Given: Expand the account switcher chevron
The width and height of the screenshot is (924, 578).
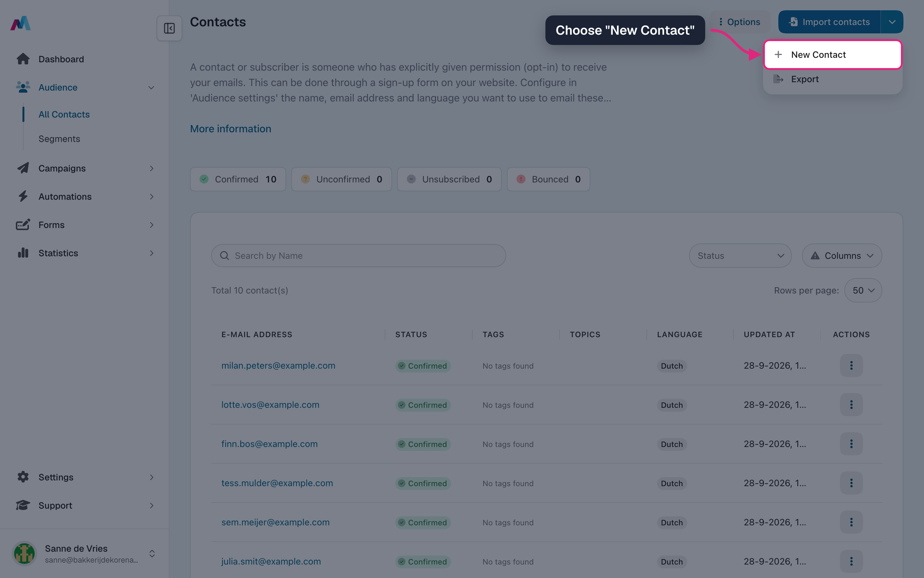Looking at the screenshot, I should [x=152, y=554].
